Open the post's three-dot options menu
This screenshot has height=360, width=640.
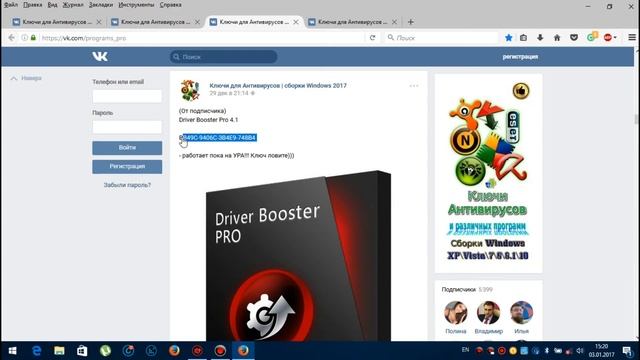(413, 86)
